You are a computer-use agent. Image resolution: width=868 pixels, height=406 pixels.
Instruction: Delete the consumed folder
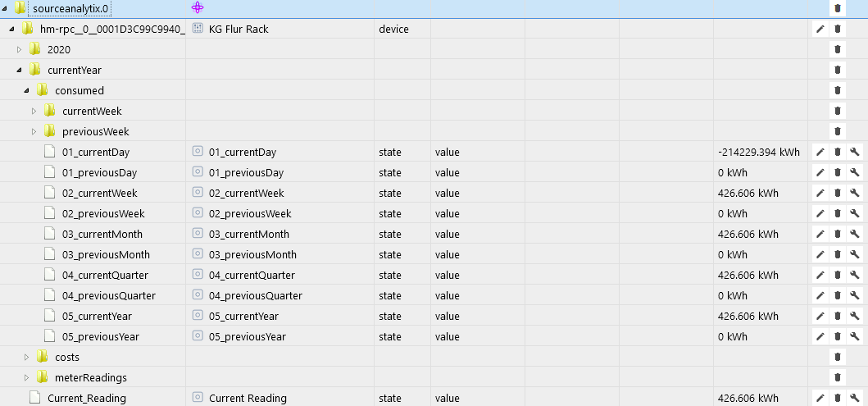click(837, 90)
